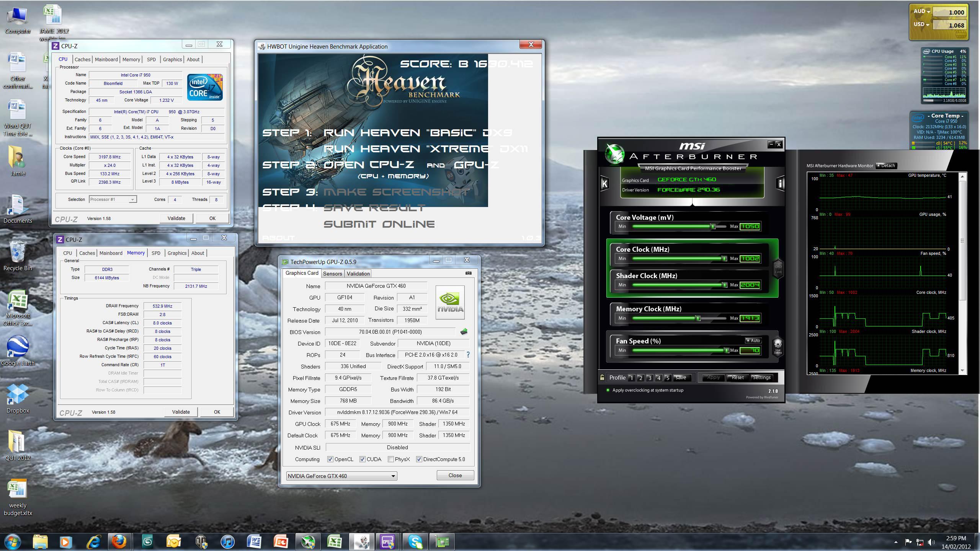The width and height of the screenshot is (980, 551).
Task: Click OK in the lower CPU-Z window
Action: click(217, 412)
